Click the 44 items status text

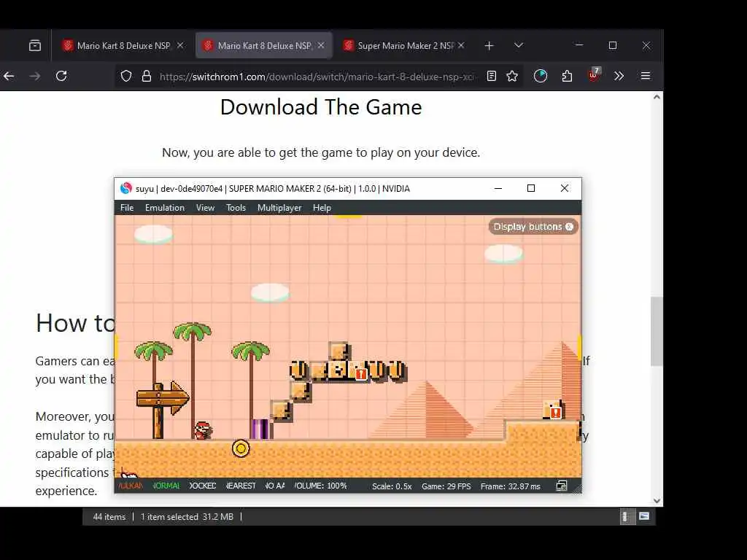(109, 517)
